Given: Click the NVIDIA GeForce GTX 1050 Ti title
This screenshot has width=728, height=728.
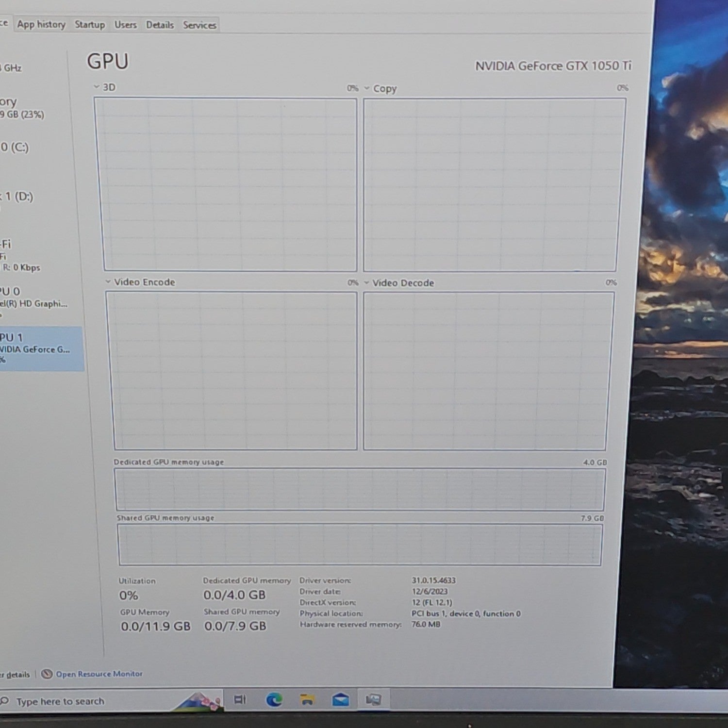Looking at the screenshot, I should tap(553, 66).
